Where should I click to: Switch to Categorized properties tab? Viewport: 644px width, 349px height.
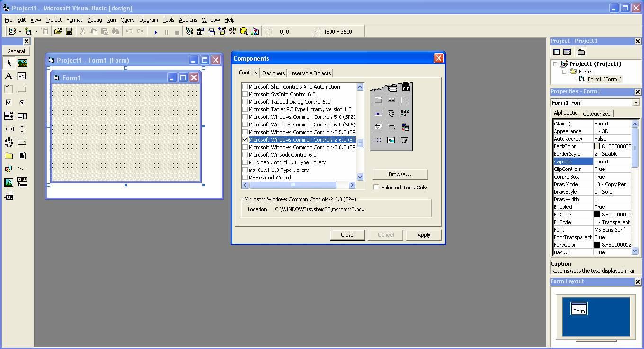coord(597,114)
